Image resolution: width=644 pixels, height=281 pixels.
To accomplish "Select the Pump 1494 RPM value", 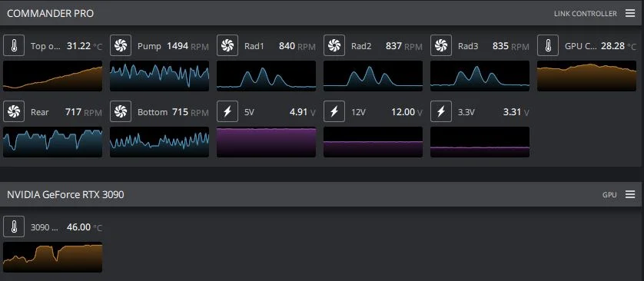I will click(188, 46).
